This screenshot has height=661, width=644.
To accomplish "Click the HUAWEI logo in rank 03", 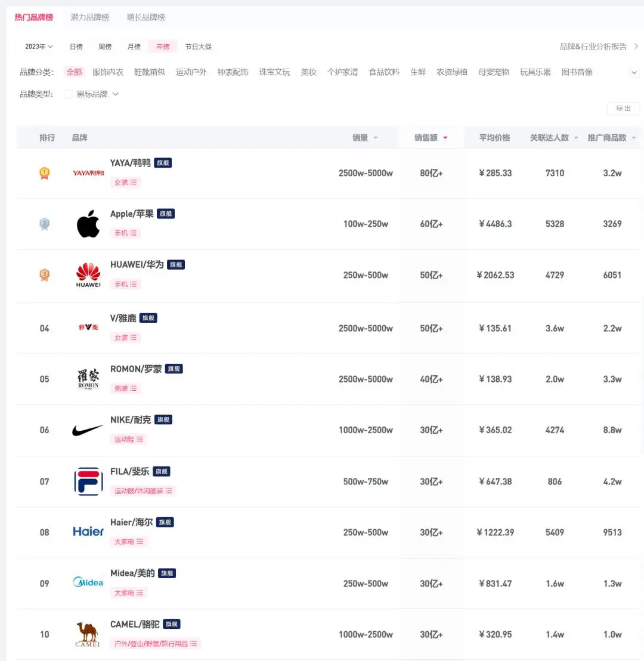I will [x=87, y=275].
